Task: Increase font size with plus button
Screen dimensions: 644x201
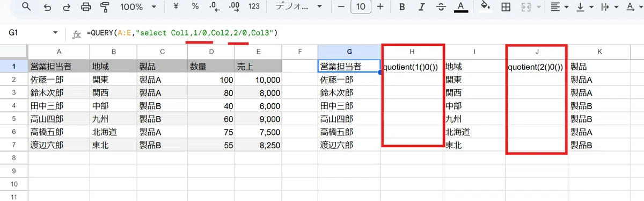Action: click(x=380, y=7)
